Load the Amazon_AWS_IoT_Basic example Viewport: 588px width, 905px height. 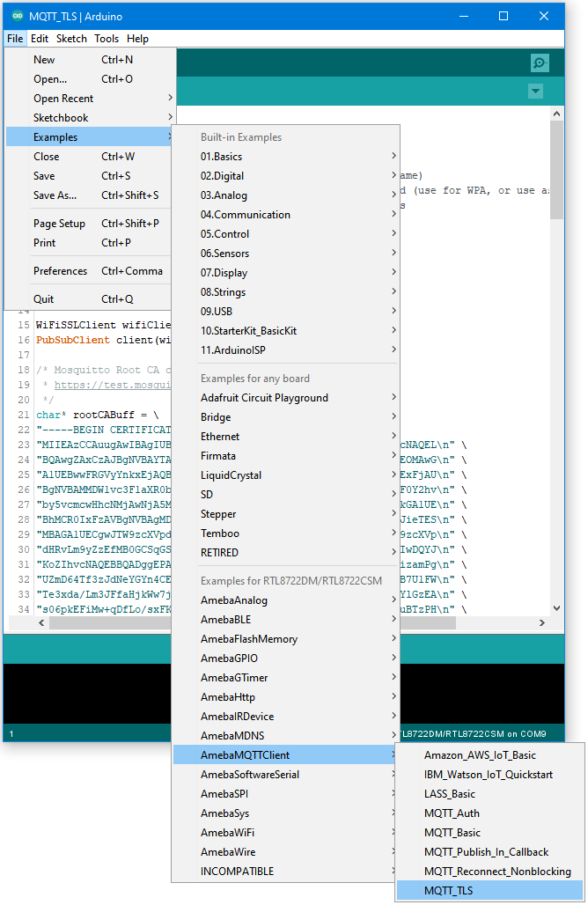coord(490,755)
